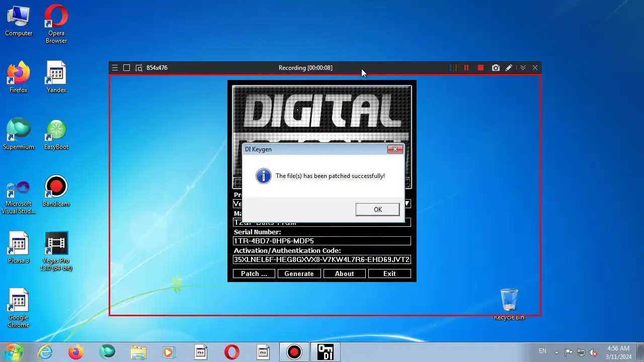The width and height of the screenshot is (644, 362).
Task: Open the clock showing 4:56 AM
Action: (618, 352)
